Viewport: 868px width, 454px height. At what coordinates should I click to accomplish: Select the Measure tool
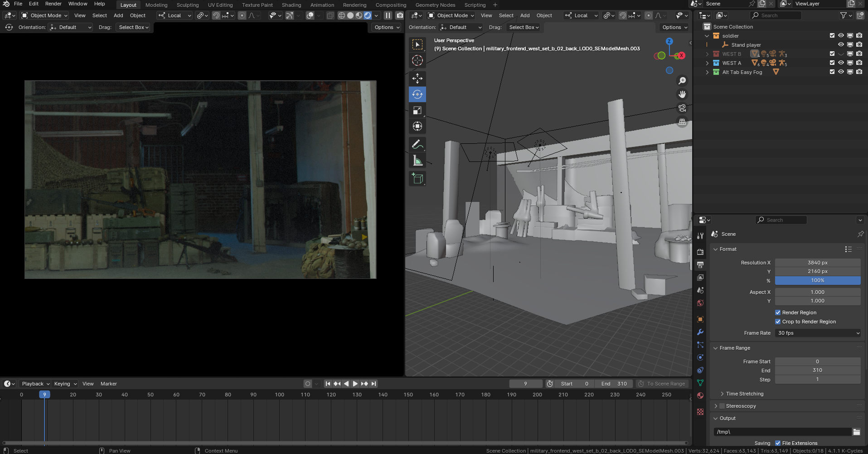(x=417, y=161)
